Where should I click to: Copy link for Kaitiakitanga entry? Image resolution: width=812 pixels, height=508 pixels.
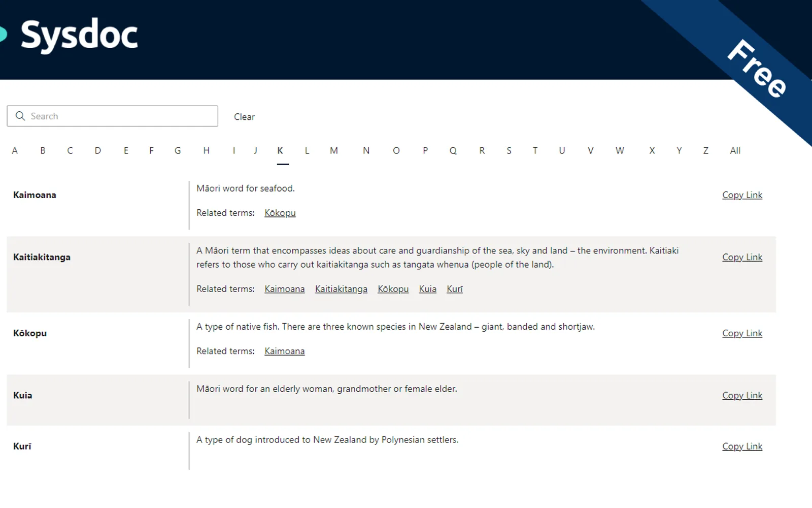[x=742, y=257]
